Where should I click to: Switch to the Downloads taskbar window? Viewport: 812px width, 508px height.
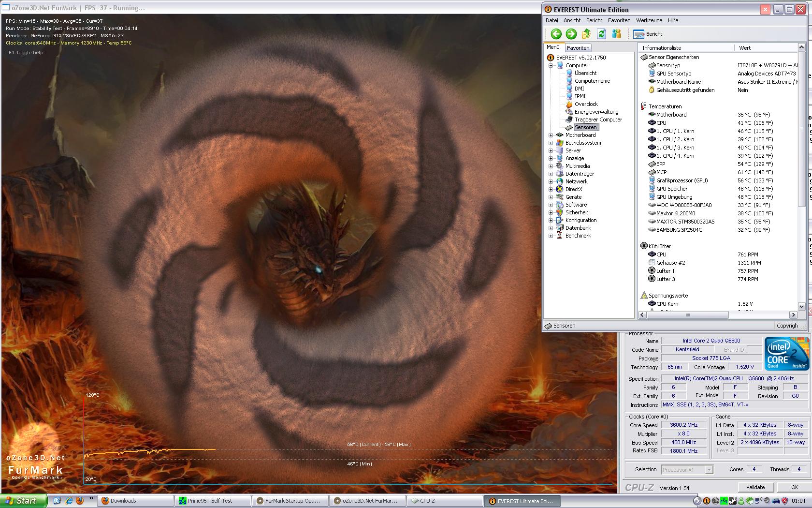pyautogui.click(x=135, y=501)
